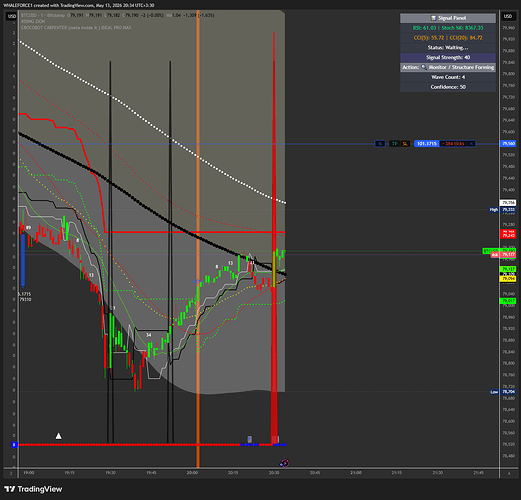Click the TradingView logo at bottom
This screenshot has height=500, width=521.
(x=33, y=489)
